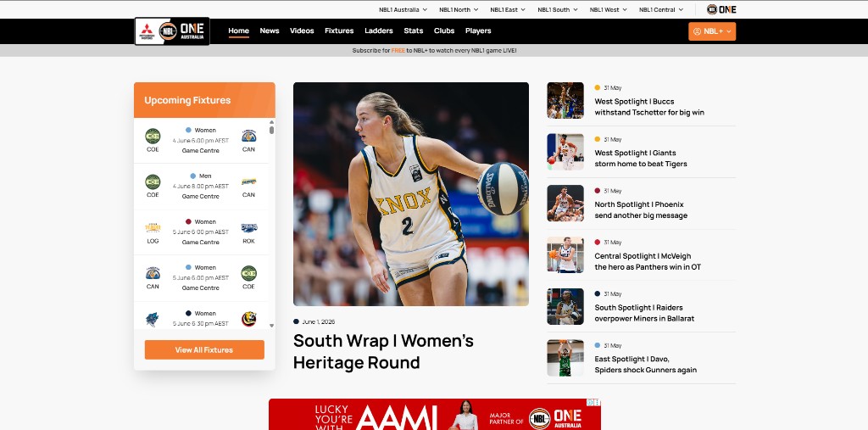Click the fixtures list scroll-up arrow
Screen dimensions: 868x430
(271, 122)
